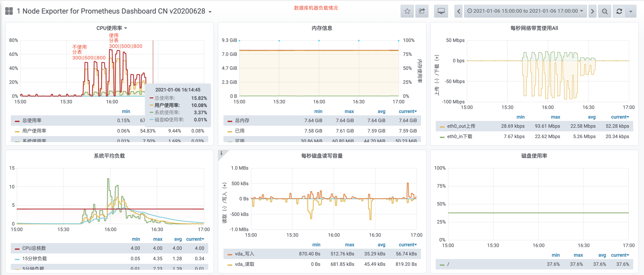Toggle eth0_out上传 series visibility
644x275 pixels.
click(461, 126)
